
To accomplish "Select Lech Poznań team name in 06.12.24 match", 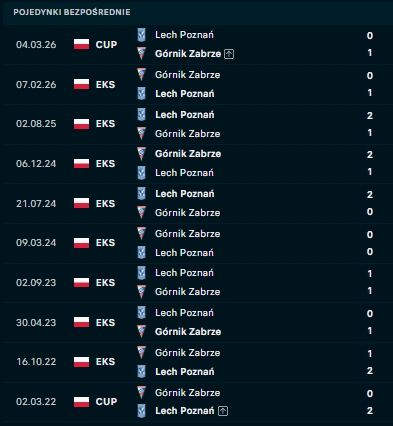I will click(184, 173).
